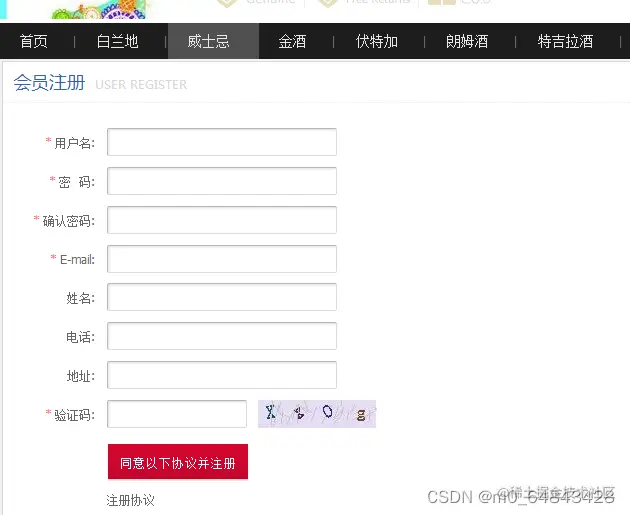Click the E-mail label
Viewport: 630px width, 515px height.
click(77, 260)
